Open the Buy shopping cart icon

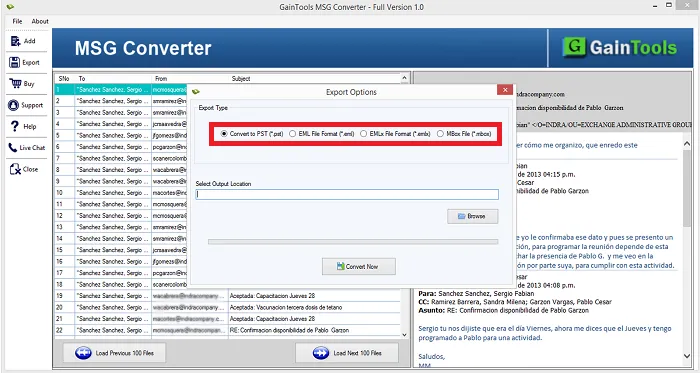[x=15, y=83]
